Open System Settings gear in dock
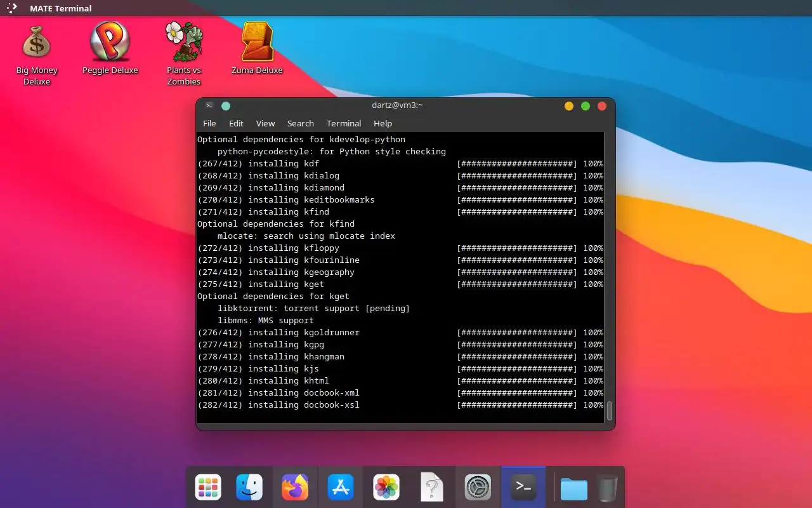The width and height of the screenshot is (812, 508). (478, 488)
